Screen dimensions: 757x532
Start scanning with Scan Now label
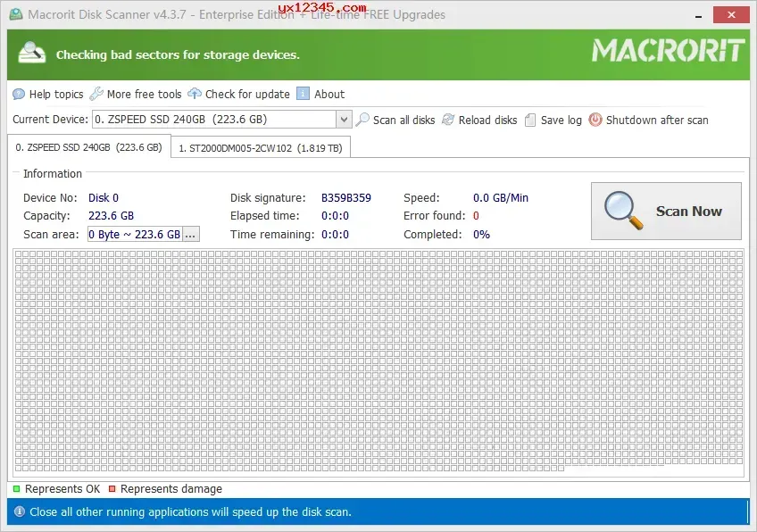click(689, 211)
